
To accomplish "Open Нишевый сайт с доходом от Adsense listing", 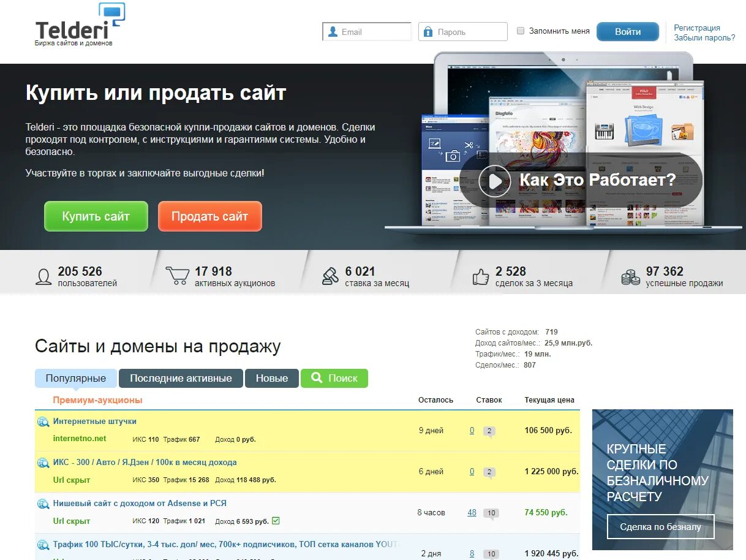I will pyautogui.click(x=140, y=504).
